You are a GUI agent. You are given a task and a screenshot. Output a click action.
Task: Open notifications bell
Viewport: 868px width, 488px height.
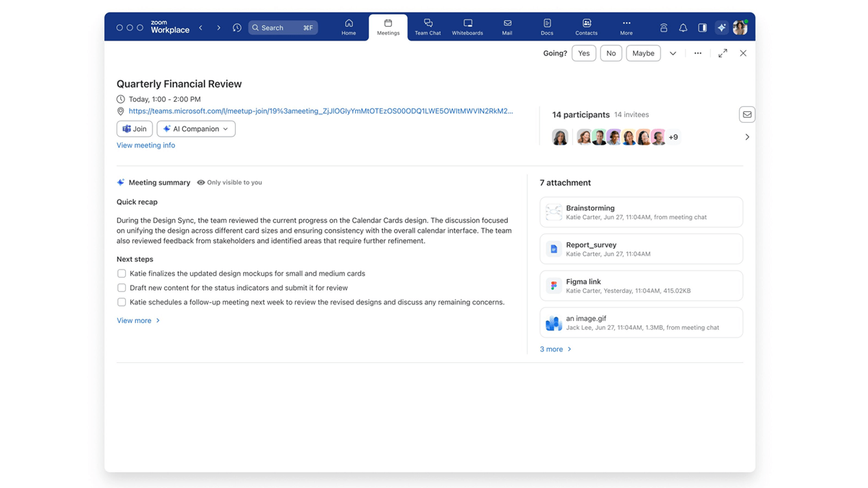(x=683, y=27)
